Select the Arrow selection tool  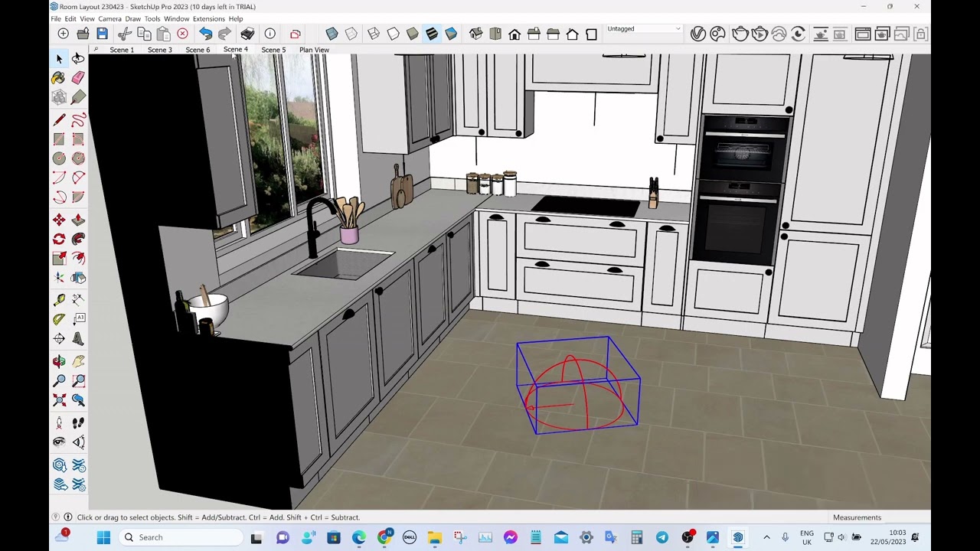[59, 59]
